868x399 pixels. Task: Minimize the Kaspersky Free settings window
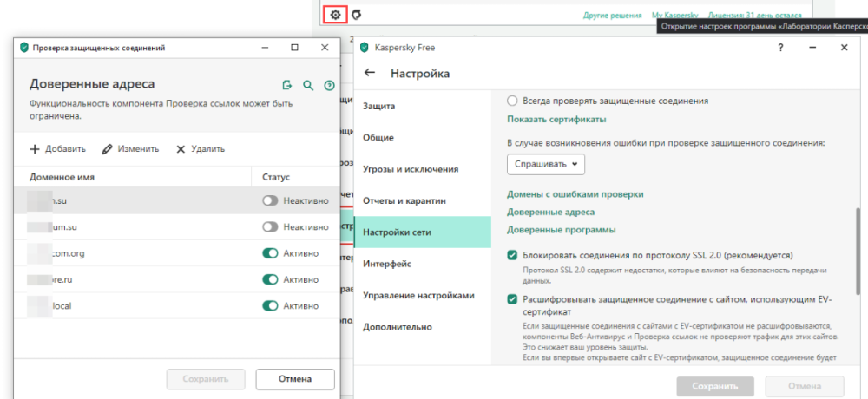[812, 48]
